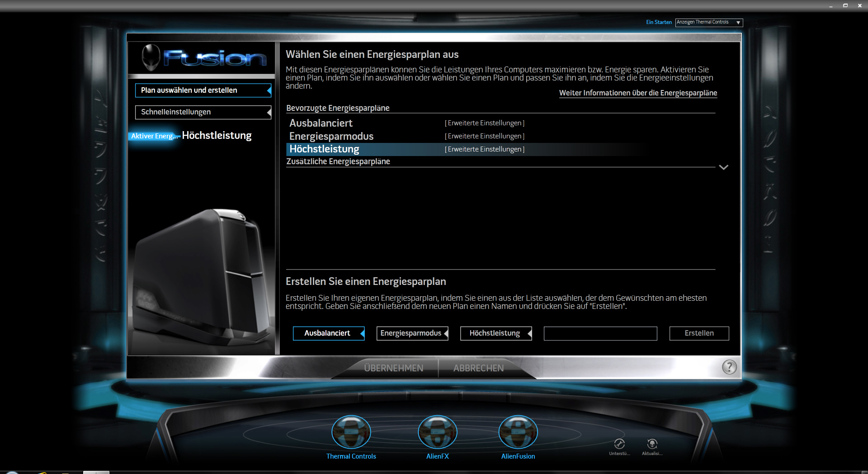Open Thermal Controls module icon
This screenshot has height=474, width=868.
point(351,432)
